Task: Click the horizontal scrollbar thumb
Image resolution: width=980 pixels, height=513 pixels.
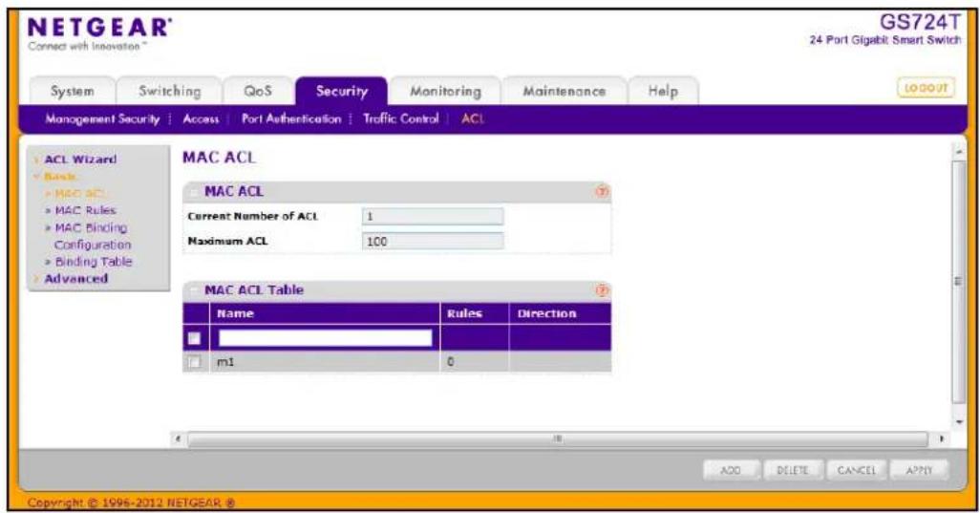Action: (558, 439)
